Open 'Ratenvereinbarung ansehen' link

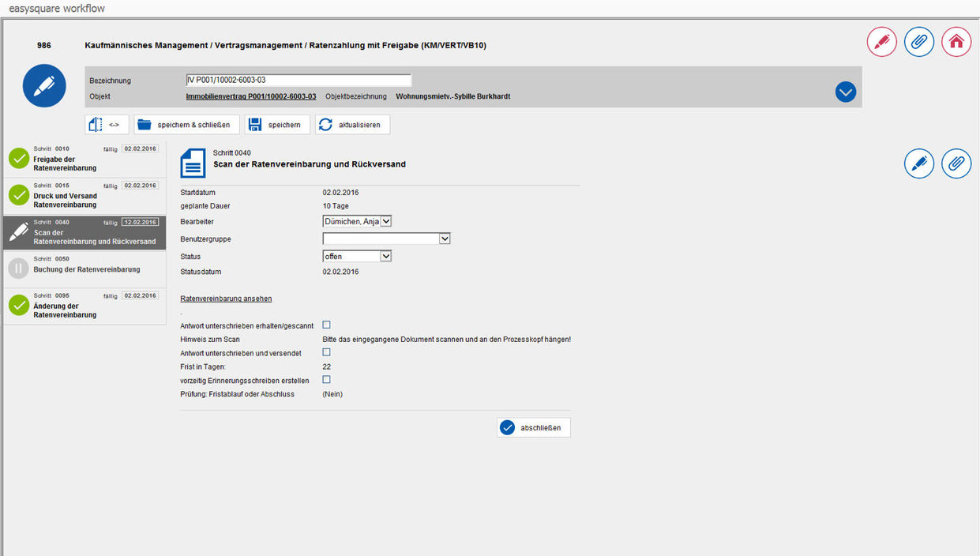point(226,299)
